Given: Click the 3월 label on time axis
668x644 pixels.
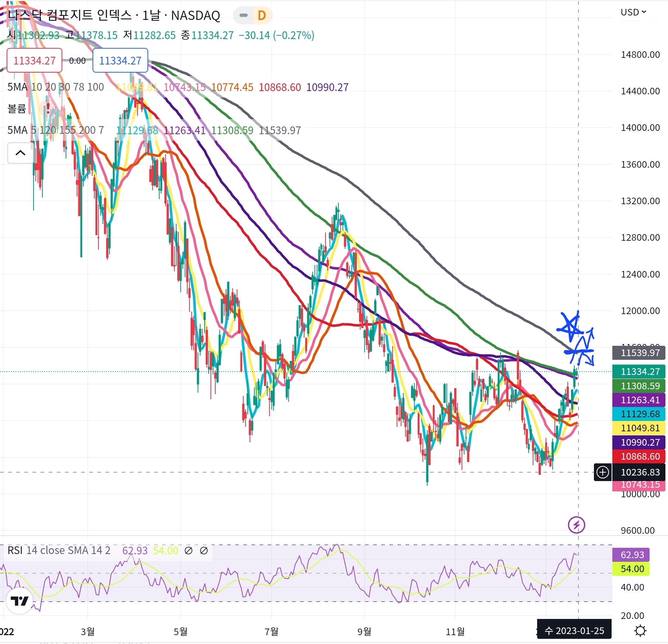Looking at the screenshot, I should (88, 631).
